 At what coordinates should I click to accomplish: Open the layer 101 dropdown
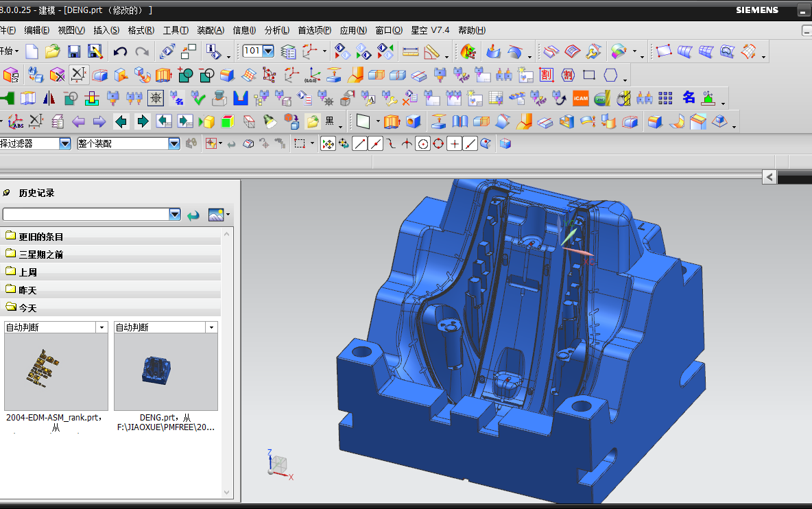pos(268,51)
